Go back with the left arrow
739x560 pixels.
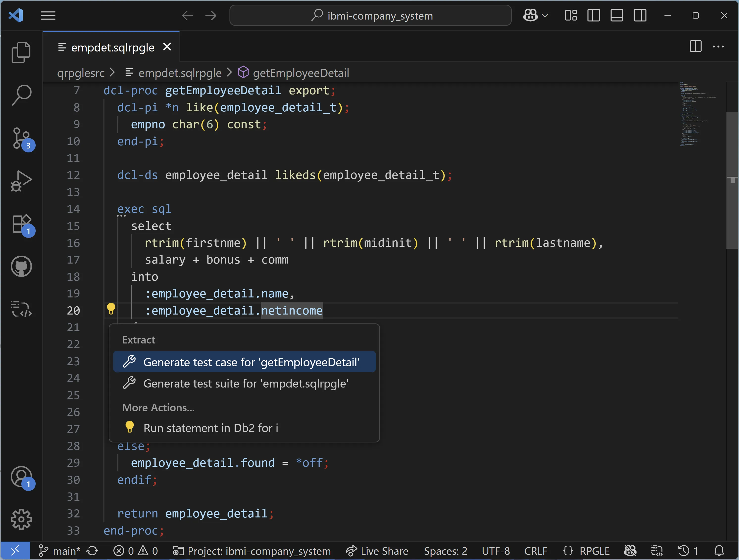[x=187, y=15]
